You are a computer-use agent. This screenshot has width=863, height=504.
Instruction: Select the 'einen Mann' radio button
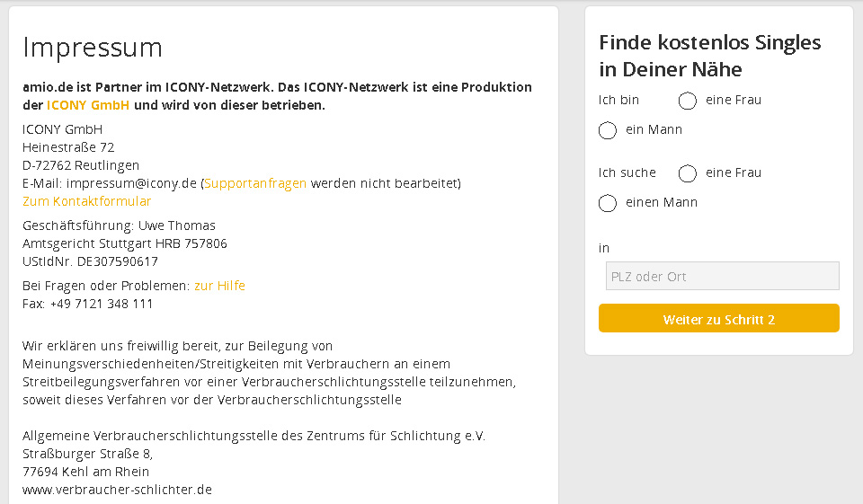pos(608,203)
